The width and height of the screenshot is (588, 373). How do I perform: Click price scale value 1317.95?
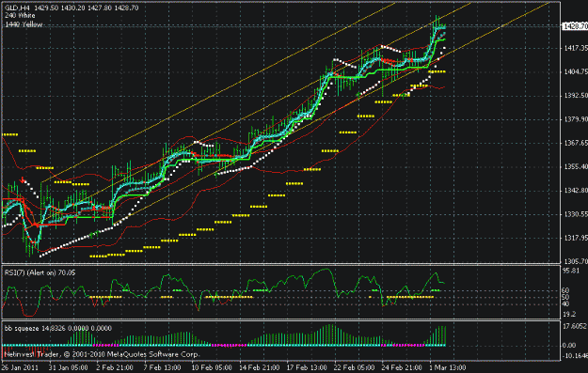[x=576, y=238]
